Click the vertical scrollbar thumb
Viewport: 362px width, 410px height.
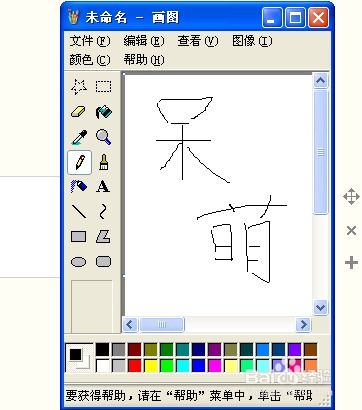pos(321,152)
